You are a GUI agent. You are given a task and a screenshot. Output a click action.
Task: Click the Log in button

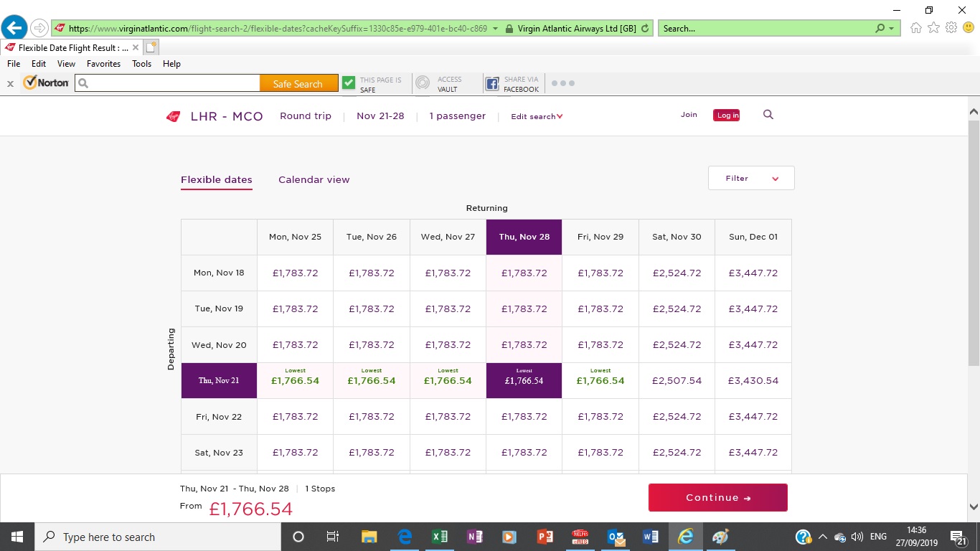(727, 116)
